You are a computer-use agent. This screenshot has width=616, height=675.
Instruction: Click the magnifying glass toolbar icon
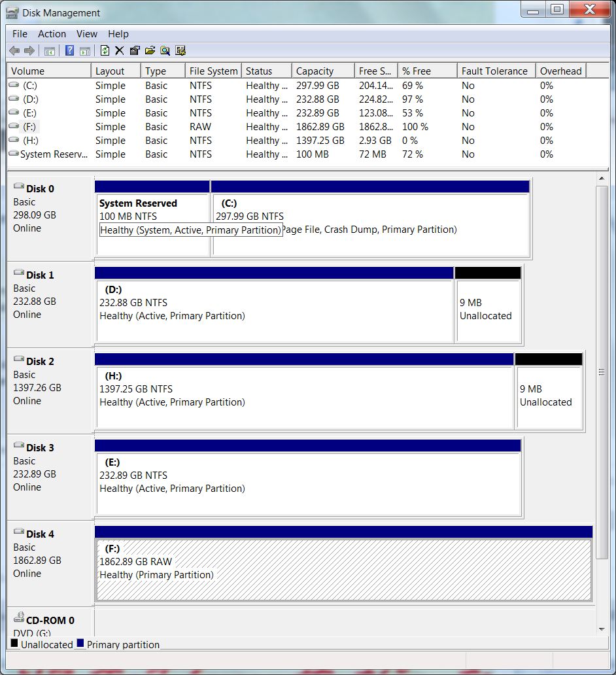click(165, 50)
